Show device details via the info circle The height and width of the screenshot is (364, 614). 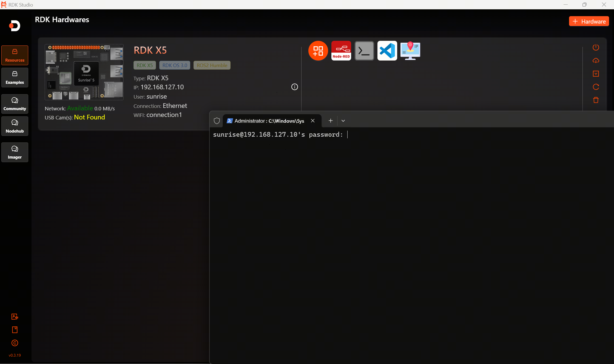tap(294, 87)
